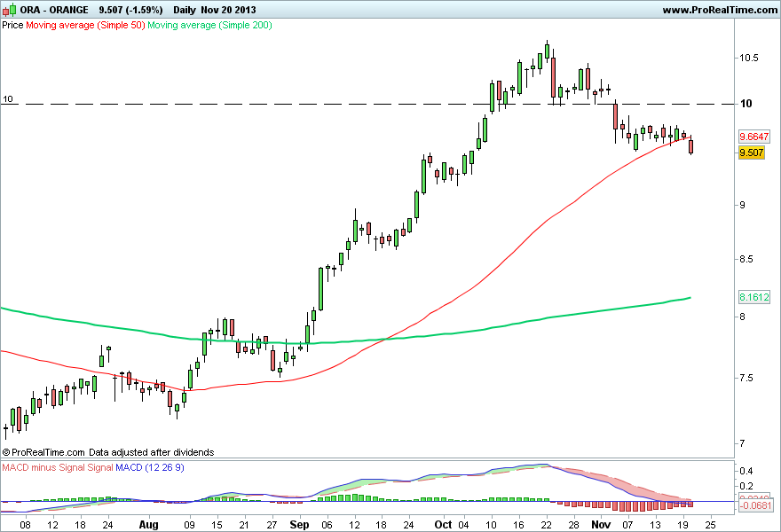
Task: Select the Nov 20 2013 date in header
Action: click(x=228, y=10)
